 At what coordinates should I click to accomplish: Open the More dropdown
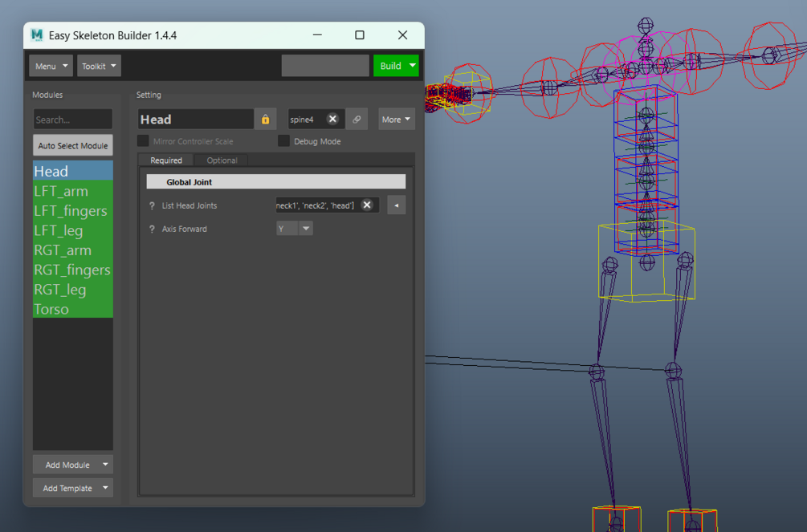click(396, 119)
